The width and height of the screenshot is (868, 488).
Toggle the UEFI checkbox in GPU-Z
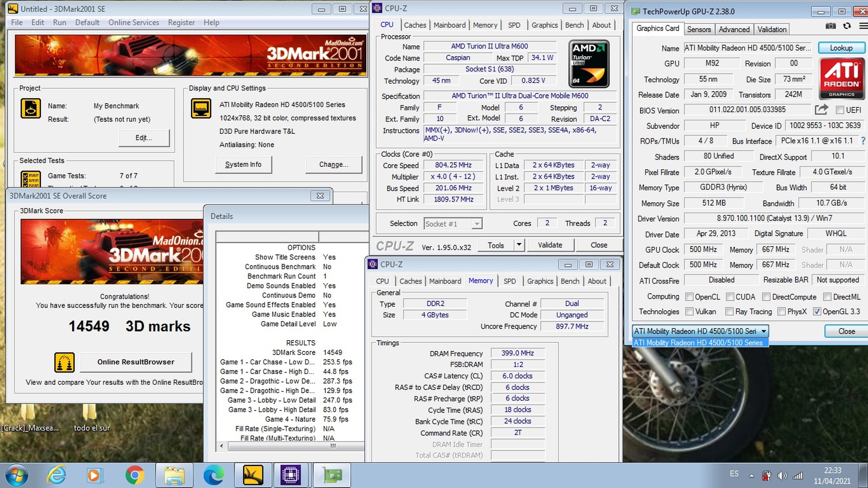coord(840,110)
